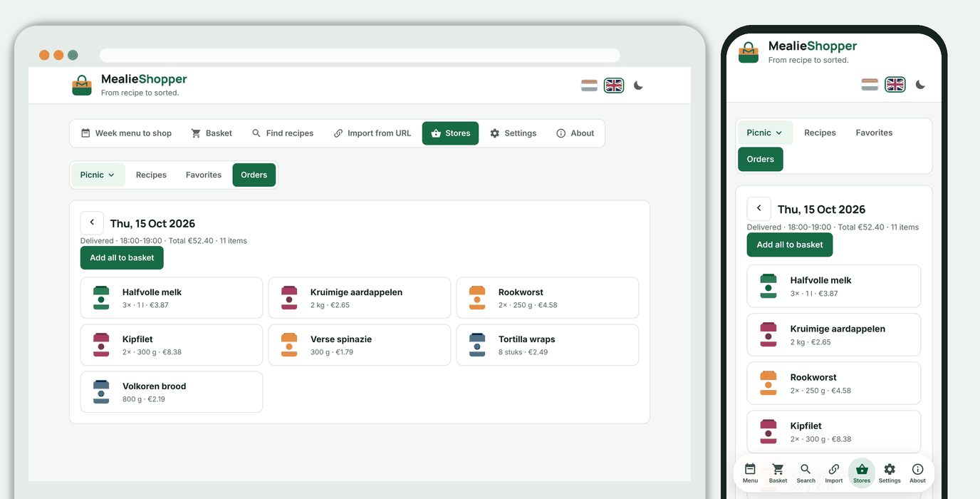The image size is (980, 499).
Task: Open Kruimige aardappelen card in phone view
Action: coord(834,335)
